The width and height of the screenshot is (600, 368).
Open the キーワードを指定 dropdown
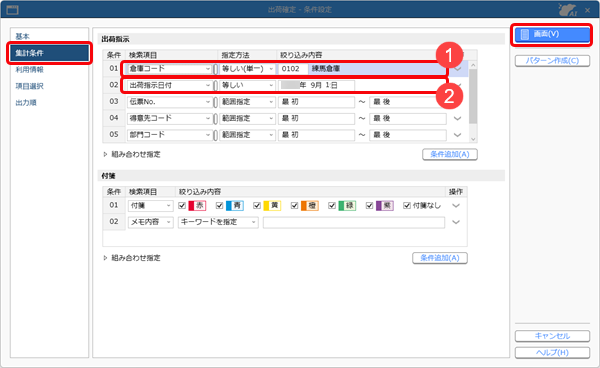coord(218,222)
